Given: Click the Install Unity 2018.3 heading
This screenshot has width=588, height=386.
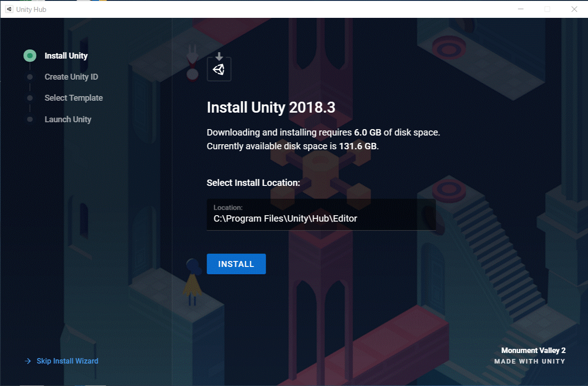Looking at the screenshot, I should (271, 108).
